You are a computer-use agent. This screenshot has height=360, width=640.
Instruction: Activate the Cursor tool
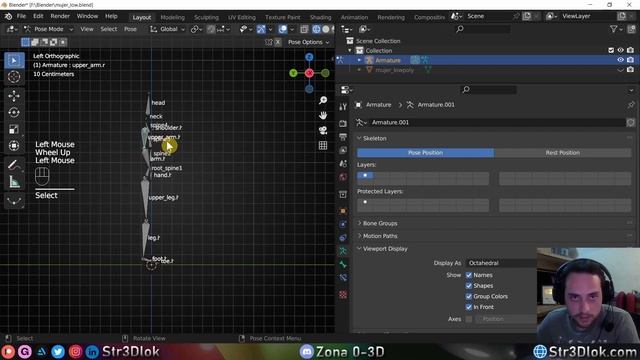(x=14, y=76)
